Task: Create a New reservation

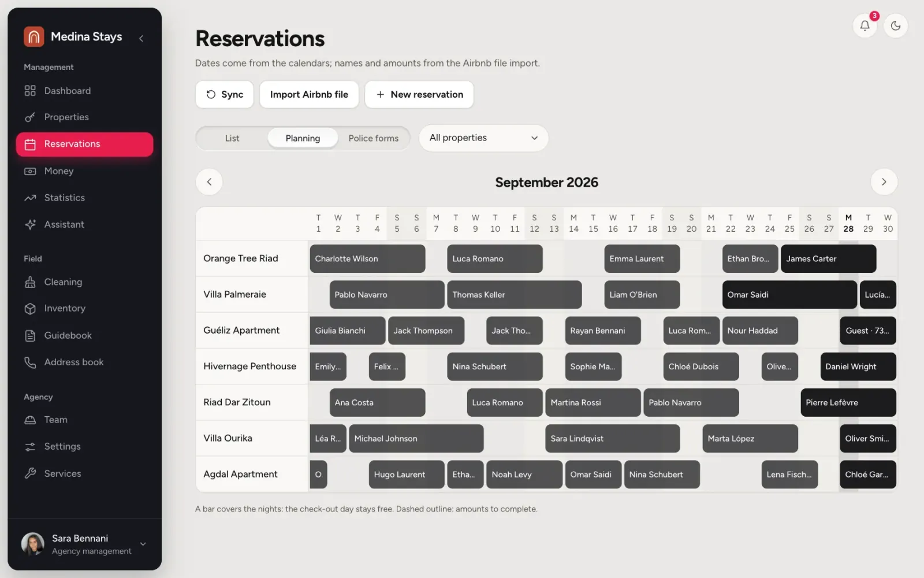Action: point(419,94)
